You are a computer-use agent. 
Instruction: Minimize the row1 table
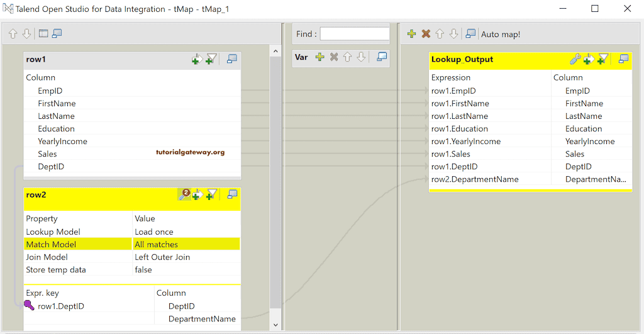pos(232,58)
